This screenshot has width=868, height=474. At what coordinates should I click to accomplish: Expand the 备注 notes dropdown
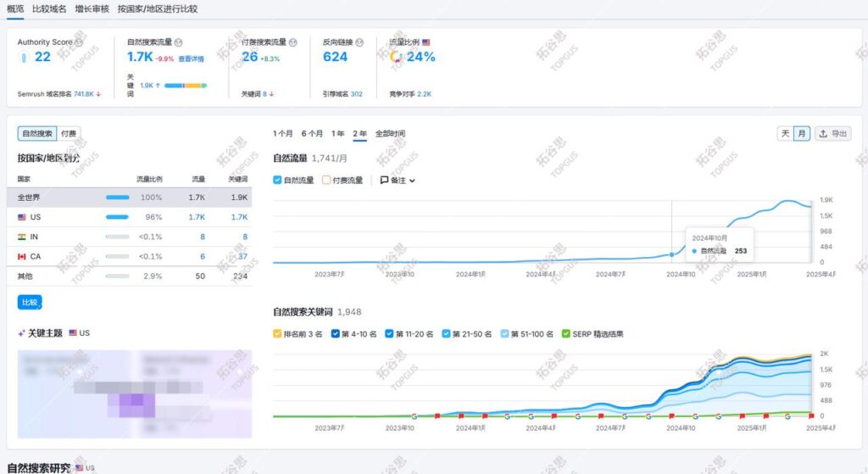(398, 180)
